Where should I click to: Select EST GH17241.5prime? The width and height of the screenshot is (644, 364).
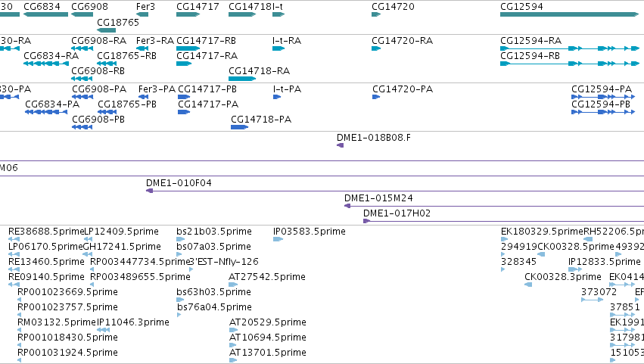point(122,247)
